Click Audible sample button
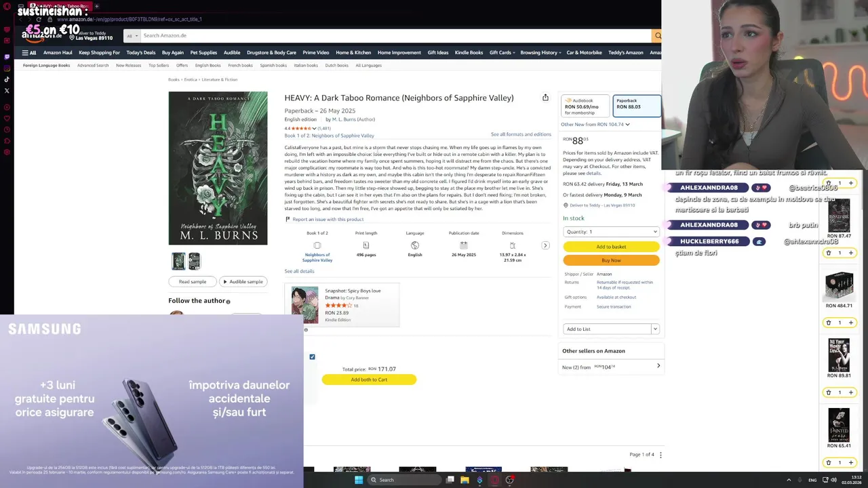868x488 pixels. [243, 281]
